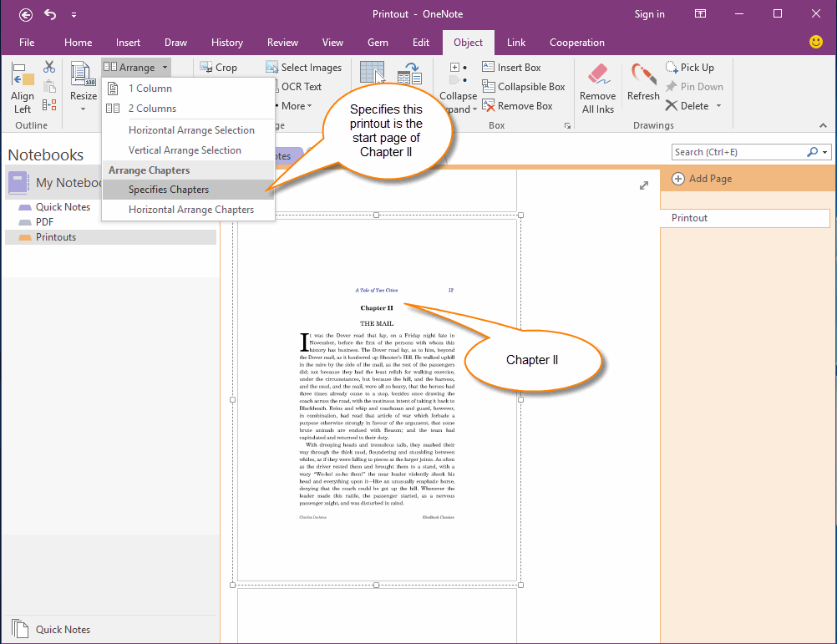Viewport: 837px width, 644px height.
Task: Click the Pick Up drawing tool
Action: (x=690, y=67)
